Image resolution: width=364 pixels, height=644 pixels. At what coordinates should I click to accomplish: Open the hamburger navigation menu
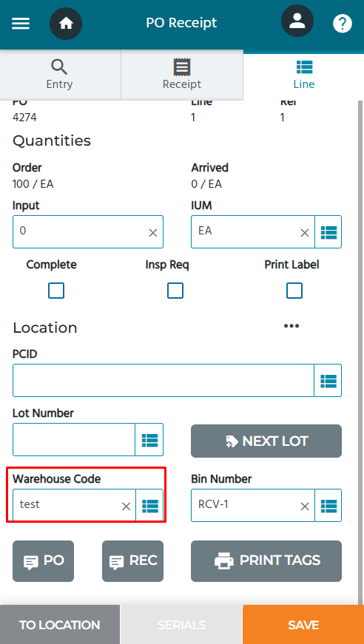(21, 24)
